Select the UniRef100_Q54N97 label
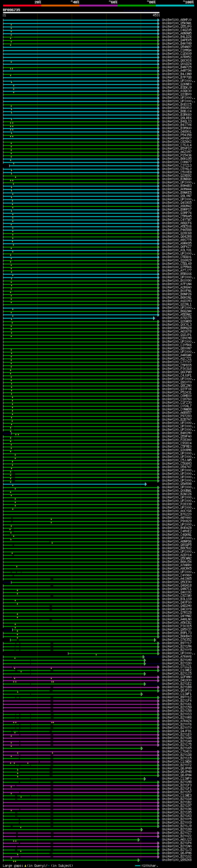Screen dimensions: 197x868 click(176, 47)
